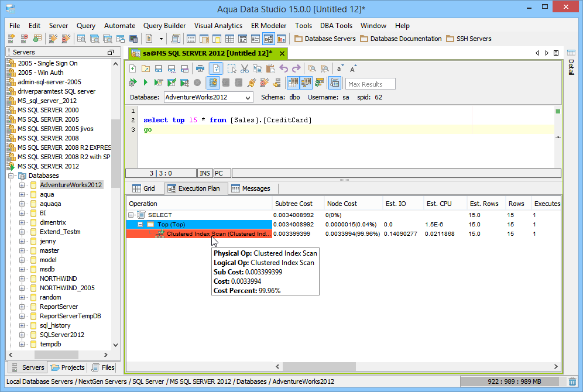
Task: Close the Untitled 12 query tab
Action: point(282,53)
